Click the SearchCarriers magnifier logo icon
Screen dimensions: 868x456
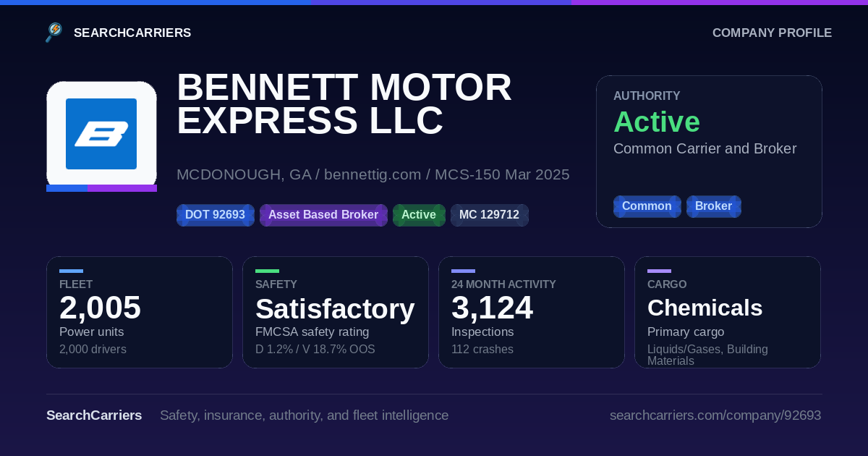tap(54, 33)
